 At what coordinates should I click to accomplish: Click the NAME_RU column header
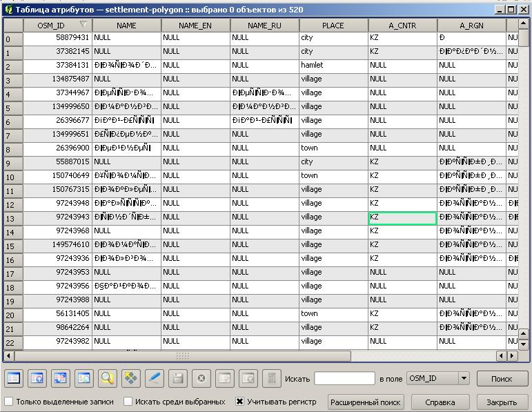(x=264, y=26)
